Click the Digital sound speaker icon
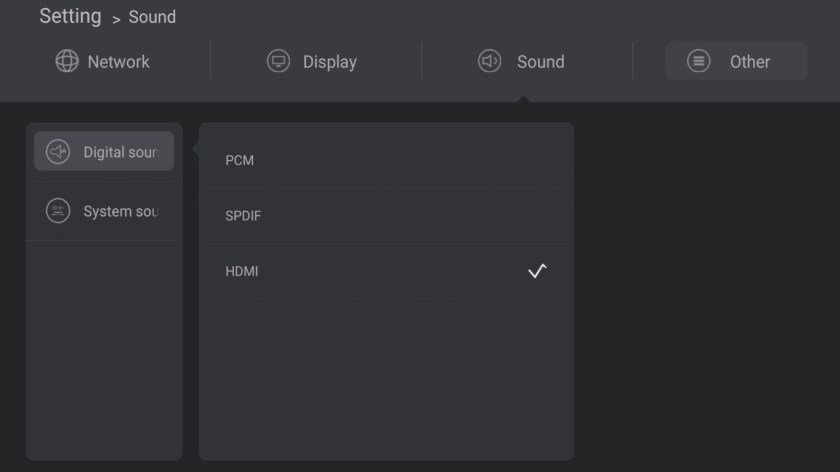The height and width of the screenshot is (472, 840). click(58, 152)
